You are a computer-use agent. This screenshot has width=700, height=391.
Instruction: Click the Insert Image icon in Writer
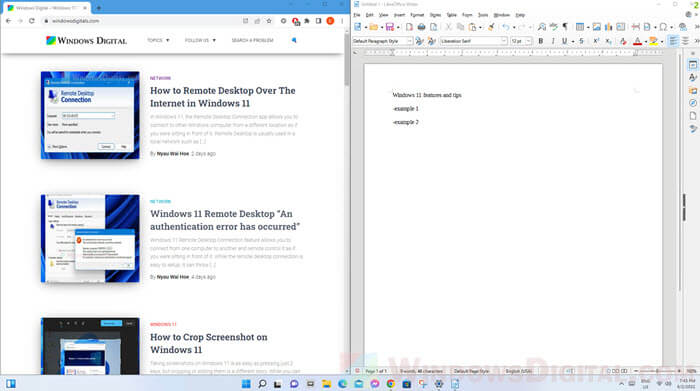coord(596,27)
